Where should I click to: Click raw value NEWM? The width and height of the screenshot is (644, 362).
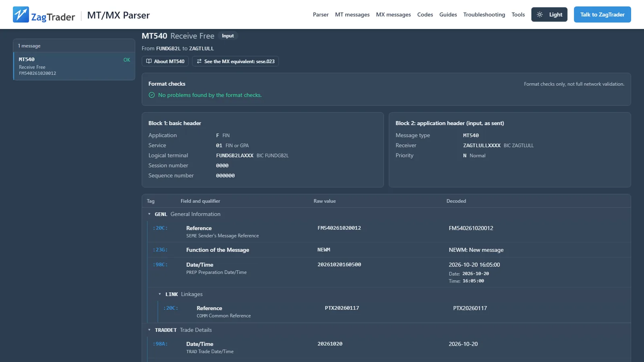[324, 250]
